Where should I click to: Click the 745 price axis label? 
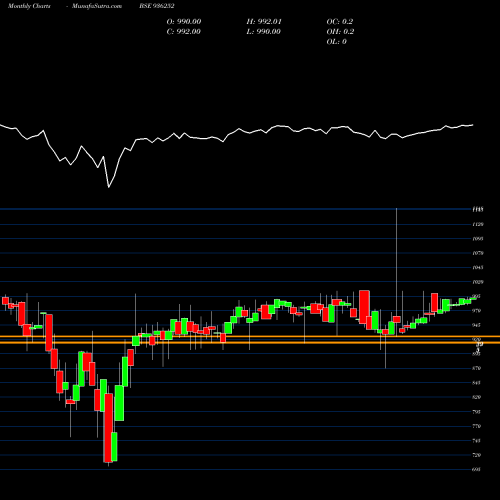click(x=477, y=441)
